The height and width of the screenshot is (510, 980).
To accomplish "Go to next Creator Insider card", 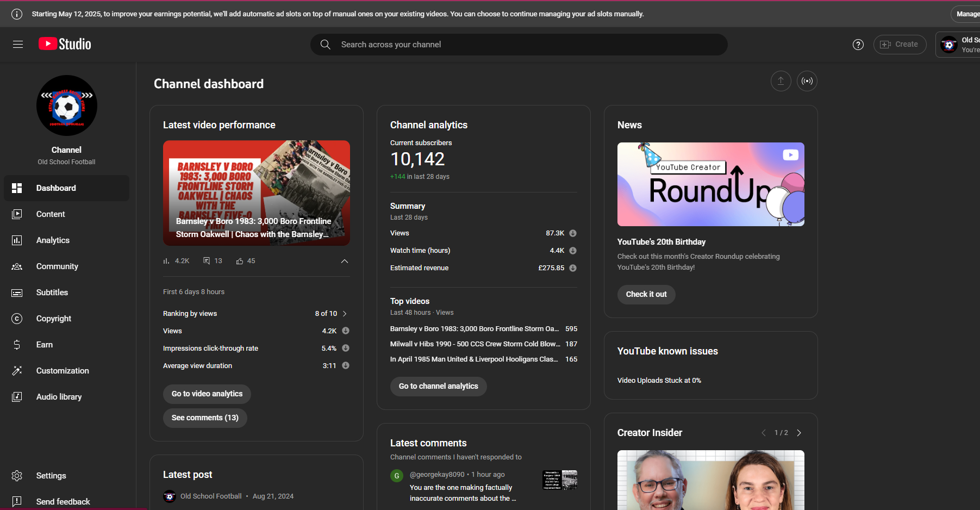I will [799, 433].
